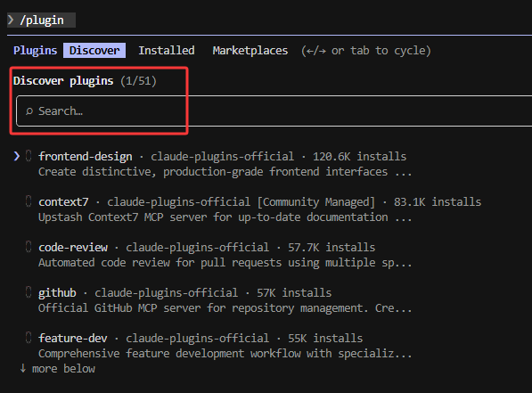The width and height of the screenshot is (532, 393).
Task: Open the Installed tab
Action: coord(167,50)
